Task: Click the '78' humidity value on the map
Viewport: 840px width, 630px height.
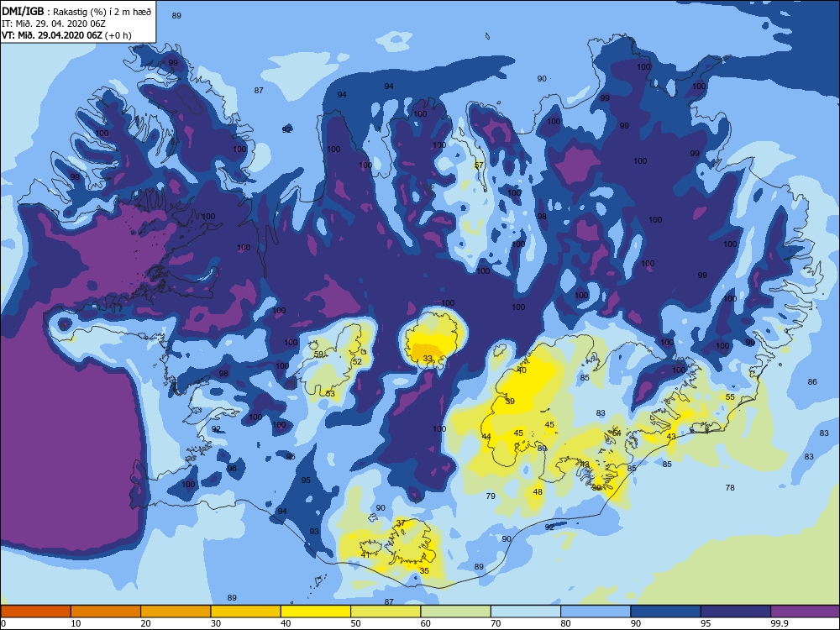Action: [x=730, y=487]
